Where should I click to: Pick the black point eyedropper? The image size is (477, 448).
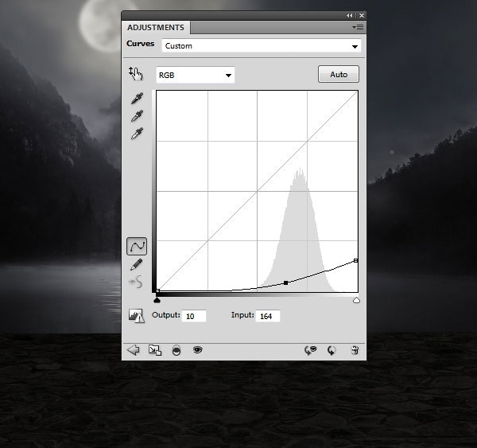137,98
